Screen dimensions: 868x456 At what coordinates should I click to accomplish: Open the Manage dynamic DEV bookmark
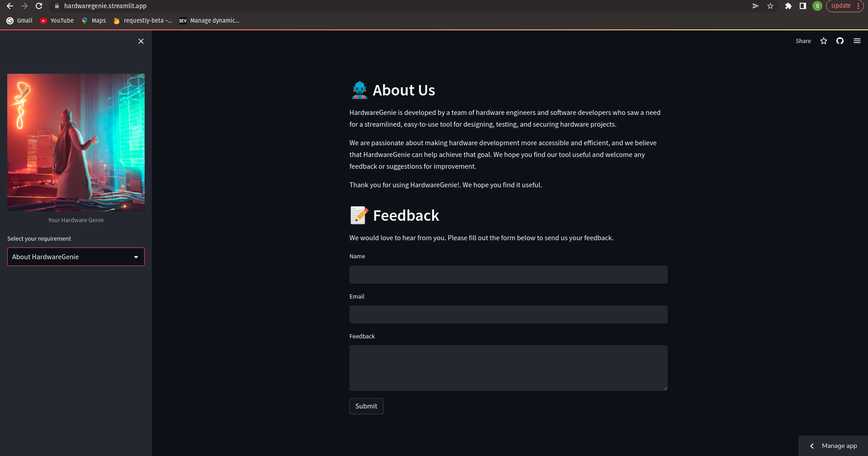coord(209,20)
